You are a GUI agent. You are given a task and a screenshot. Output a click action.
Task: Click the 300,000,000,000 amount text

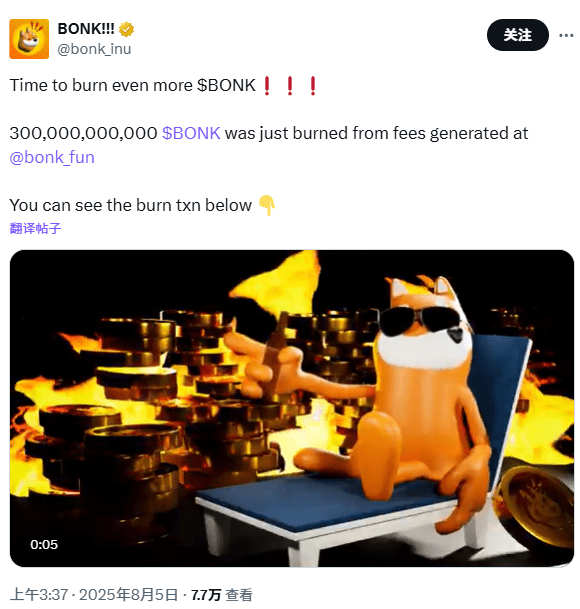(83, 133)
